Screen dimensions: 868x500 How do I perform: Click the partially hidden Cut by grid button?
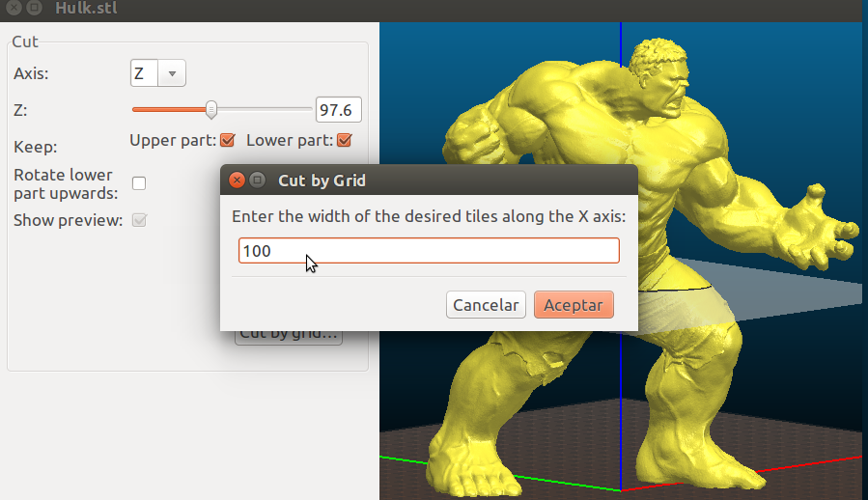click(x=289, y=337)
